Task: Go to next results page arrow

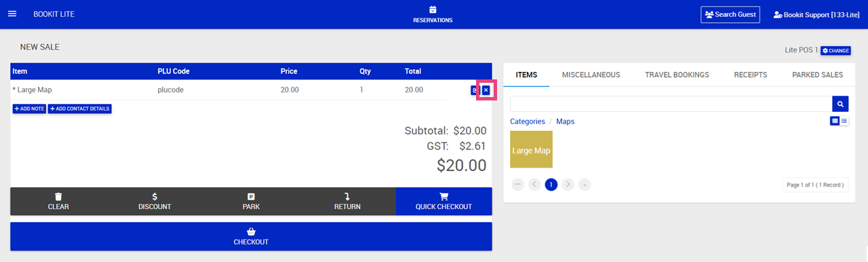Action: (568, 184)
